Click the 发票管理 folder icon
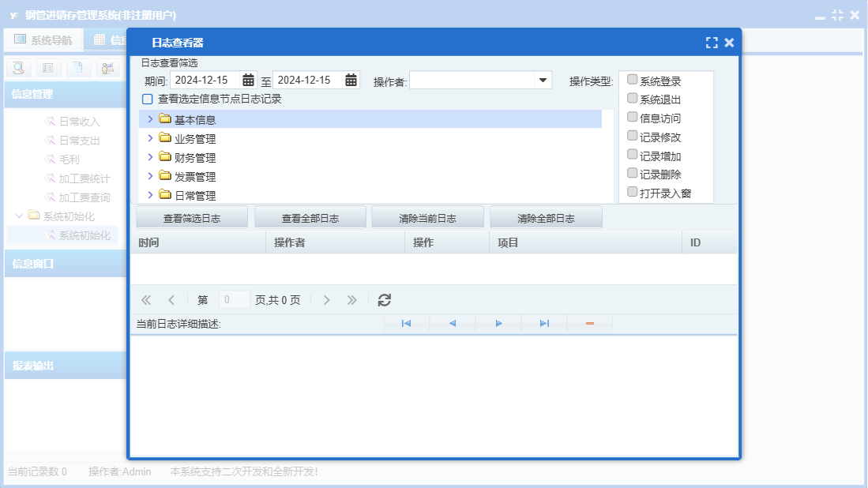Screen dimensions: 868x488 tap(165, 175)
